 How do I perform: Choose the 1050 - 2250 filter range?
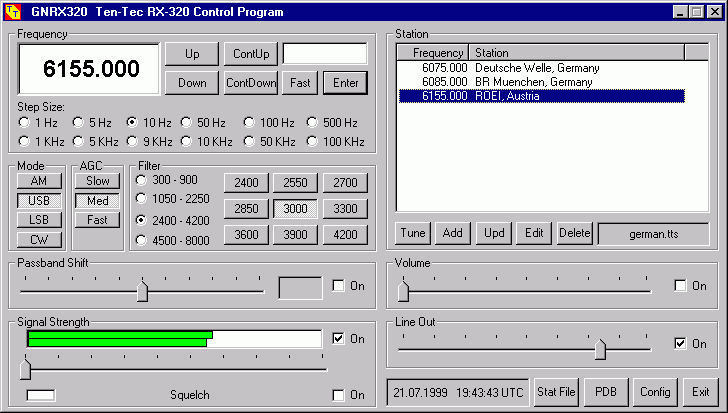173,199
